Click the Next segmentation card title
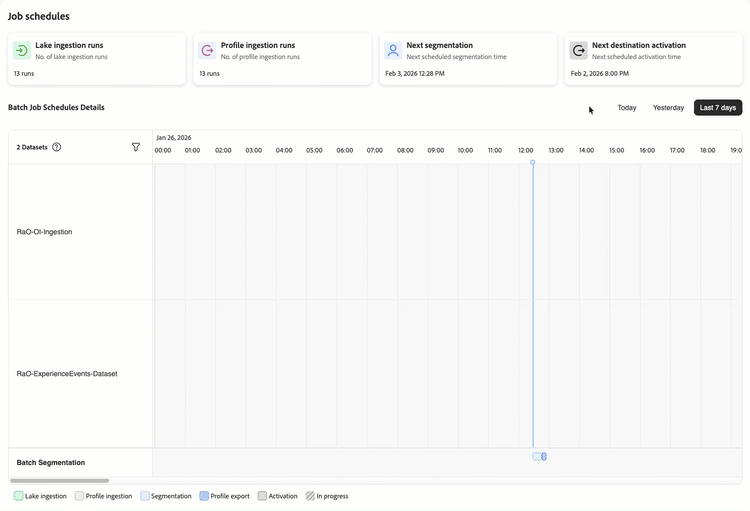The height and width of the screenshot is (511, 750). pos(440,45)
